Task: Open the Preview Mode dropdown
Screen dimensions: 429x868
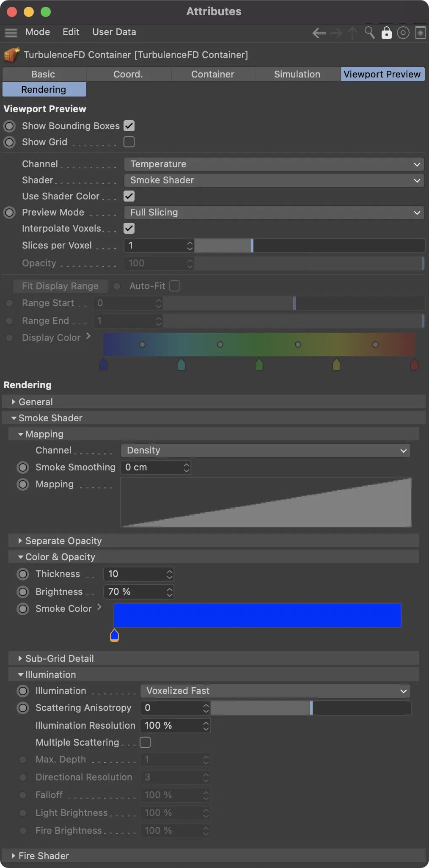Action: tap(274, 213)
